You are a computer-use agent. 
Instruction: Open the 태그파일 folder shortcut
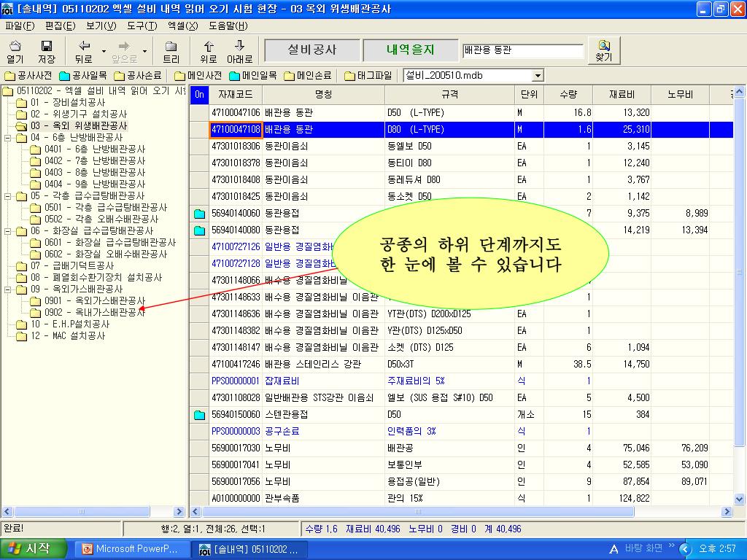[x=368, y=76]
